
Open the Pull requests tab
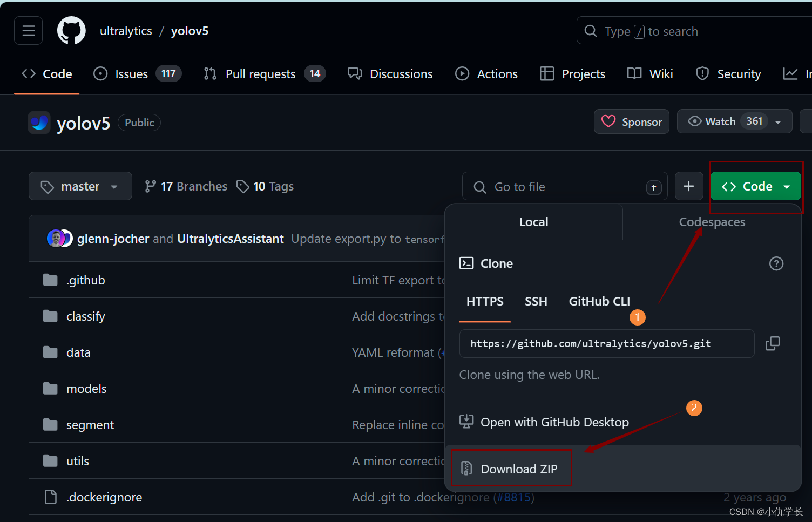265,74
